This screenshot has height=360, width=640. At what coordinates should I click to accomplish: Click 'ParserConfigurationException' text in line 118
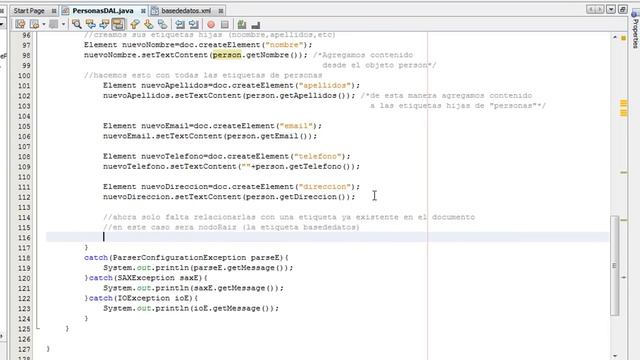(x=179, y=258)
